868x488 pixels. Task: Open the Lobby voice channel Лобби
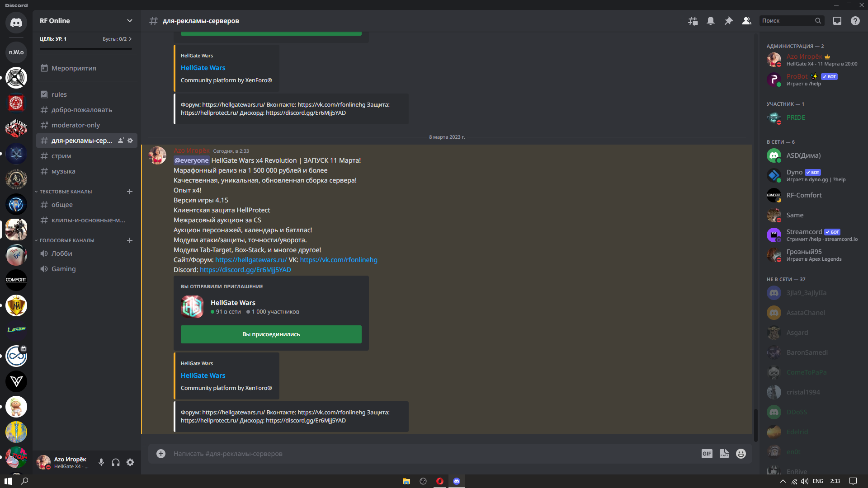[86, 253]
